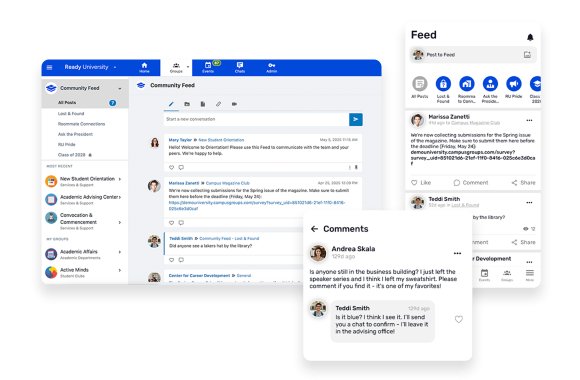
Task: Open New Student Orientation link in post
Action: click(x=221, y=140)
